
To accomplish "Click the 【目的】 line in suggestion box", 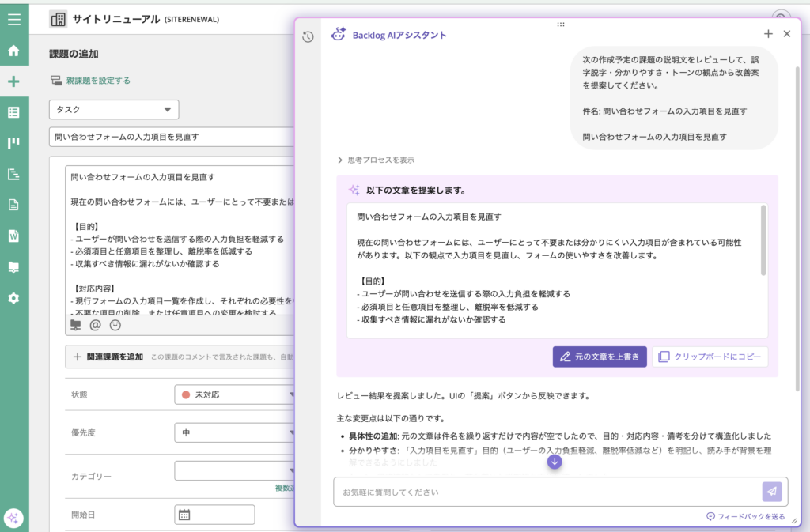I will 373,281.
